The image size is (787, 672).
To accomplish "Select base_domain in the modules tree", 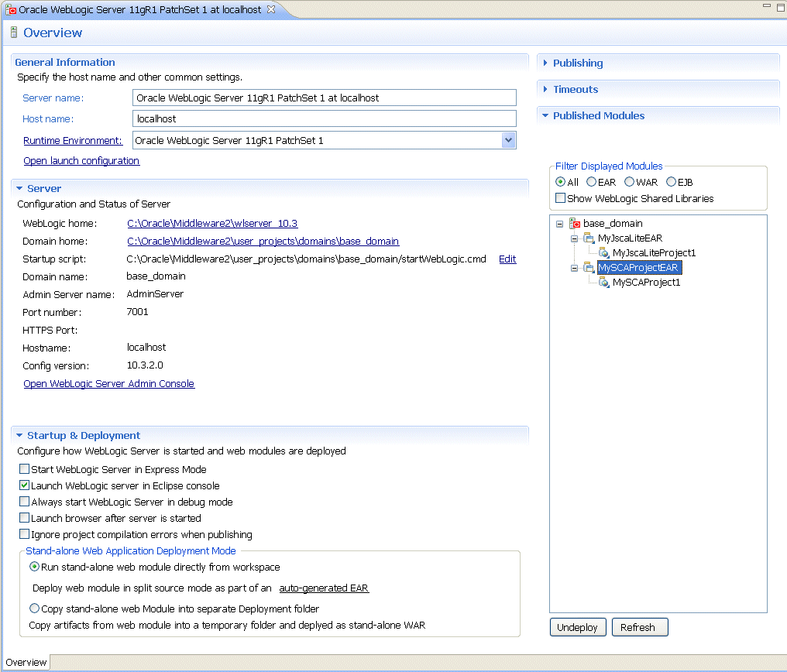I will click(x=613, y=224).
